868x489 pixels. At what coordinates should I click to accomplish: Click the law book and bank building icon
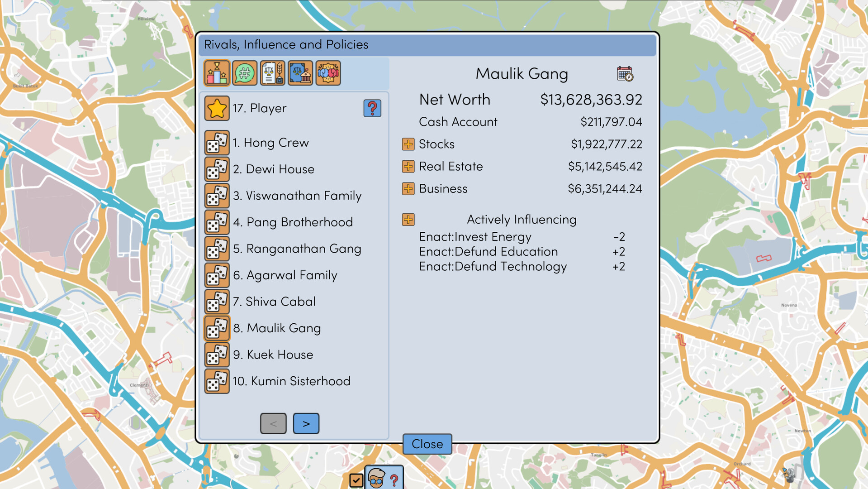click(300, 72)
